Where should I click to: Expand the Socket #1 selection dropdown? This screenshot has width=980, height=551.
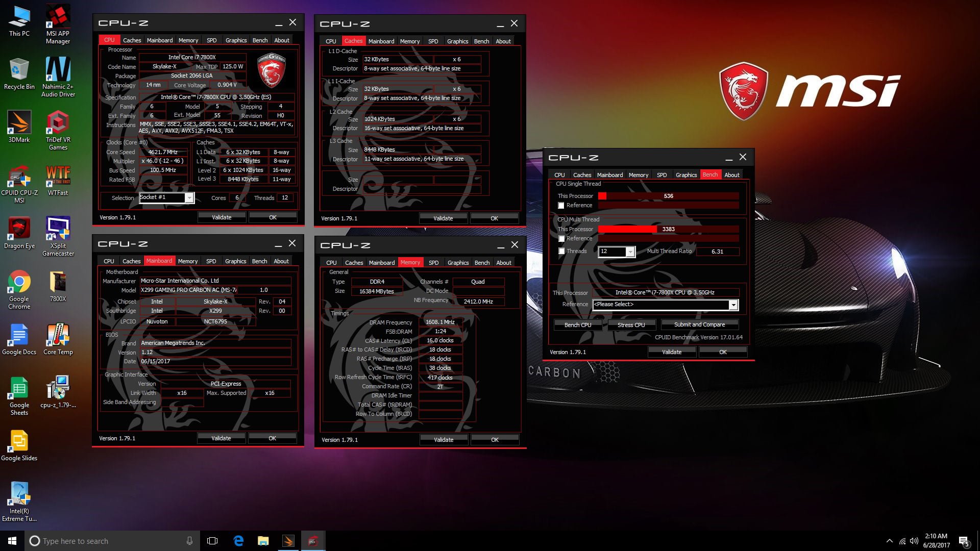click(x=189, y=198)
